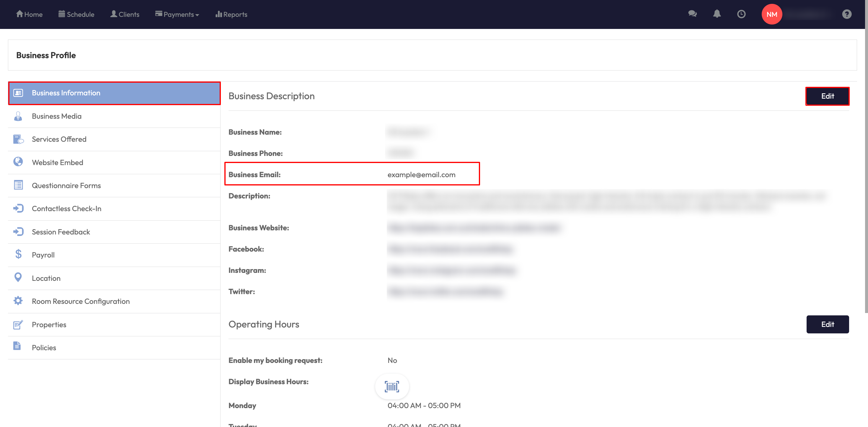Go to the Schedule menu
Viewport: 868px width, 427px height.
point(76,14)
